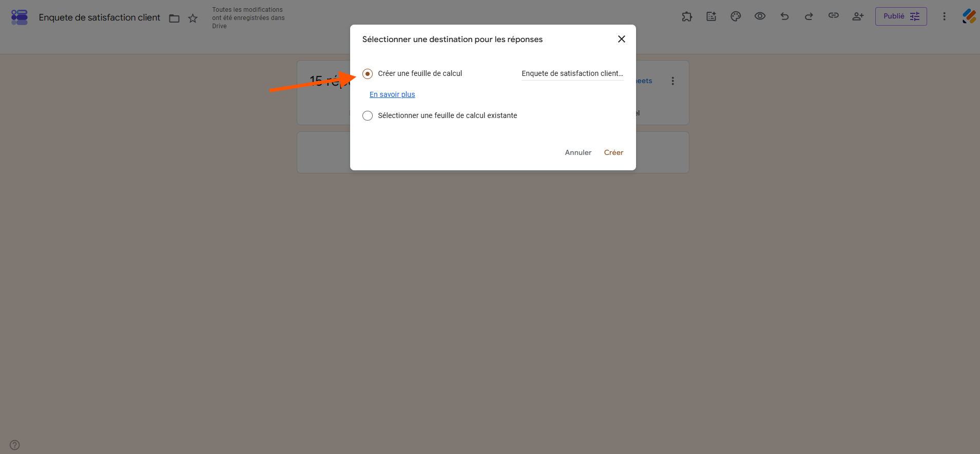The width and height of the screenshot is (980, 454).
Task: Select 'Créer une feuille de calcul' radio
Action: pyautogui.click(x=368, y=74)
